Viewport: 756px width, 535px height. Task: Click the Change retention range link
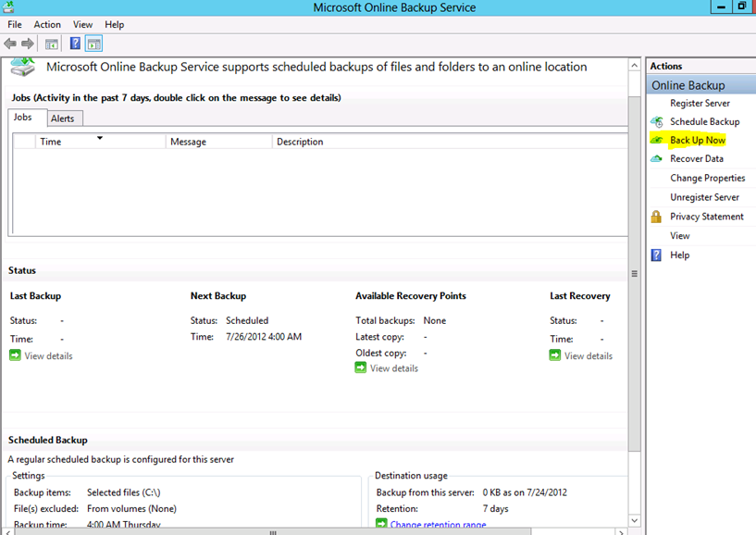pyautogui.click(x=438, y=524)
